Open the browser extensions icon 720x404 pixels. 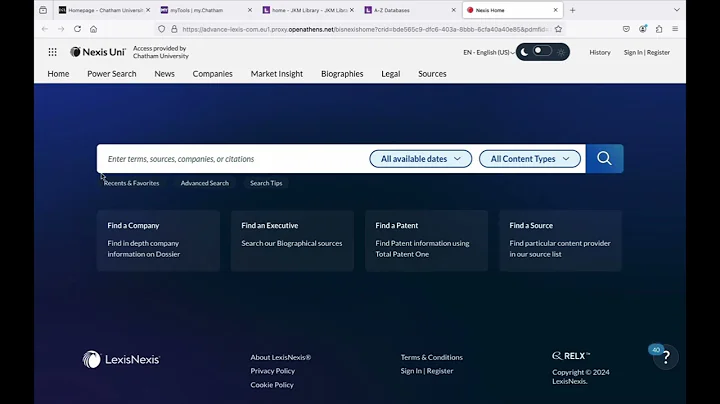(x=659, y=29)
